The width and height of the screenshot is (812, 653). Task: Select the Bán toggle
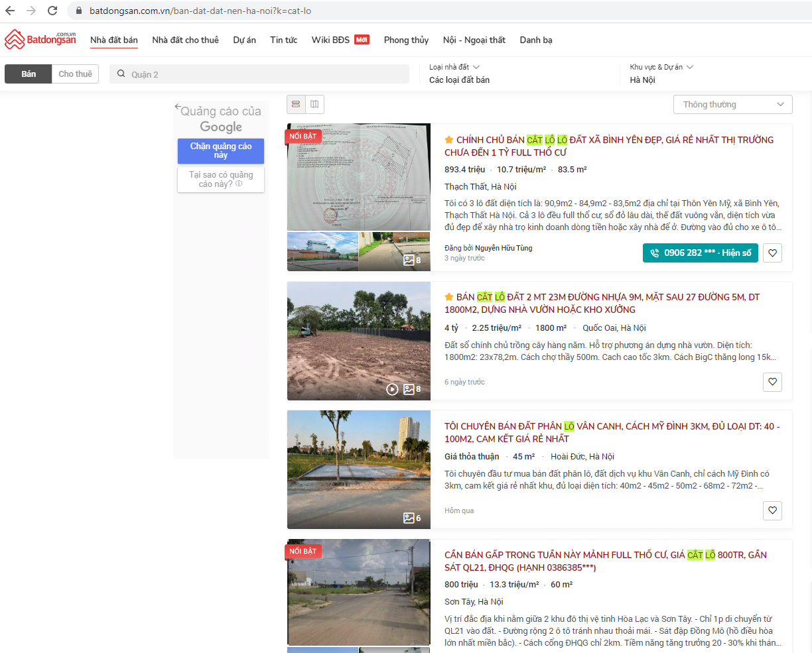tap(29, 74)
